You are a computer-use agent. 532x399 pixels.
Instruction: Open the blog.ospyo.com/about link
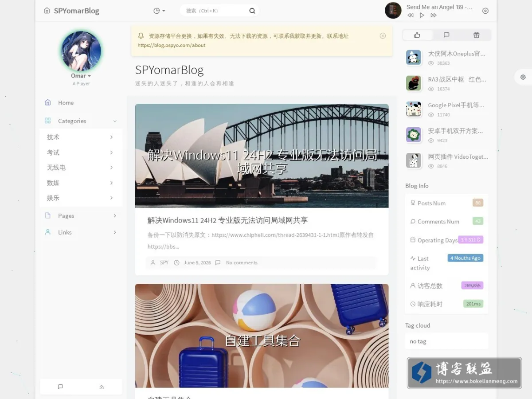(172, 45)
